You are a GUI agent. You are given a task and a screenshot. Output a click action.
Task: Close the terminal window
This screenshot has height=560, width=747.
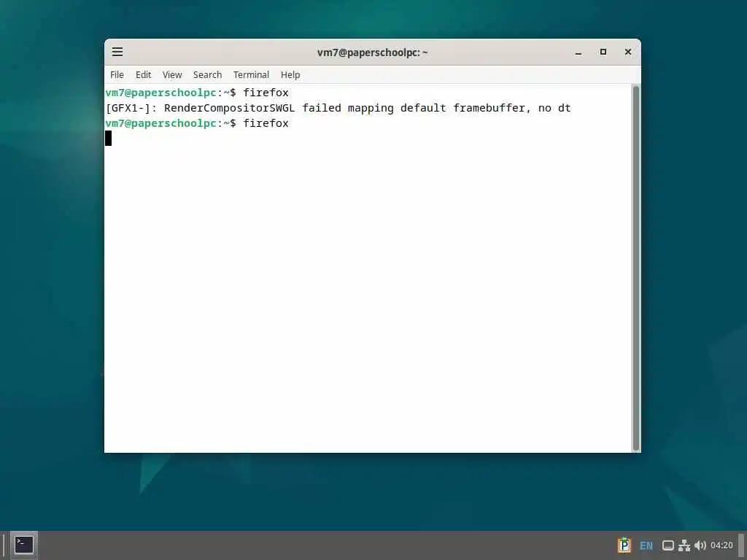(628, 52)
